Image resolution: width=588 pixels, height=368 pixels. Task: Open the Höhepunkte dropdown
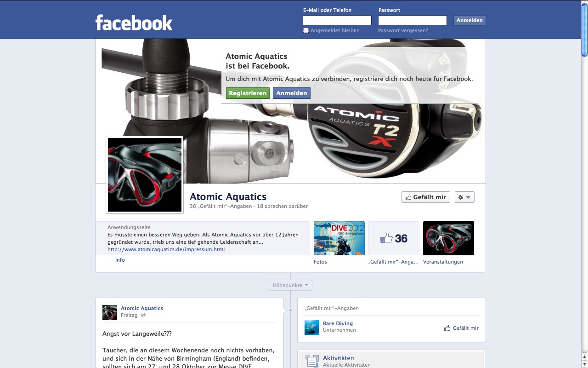[290, 285]
